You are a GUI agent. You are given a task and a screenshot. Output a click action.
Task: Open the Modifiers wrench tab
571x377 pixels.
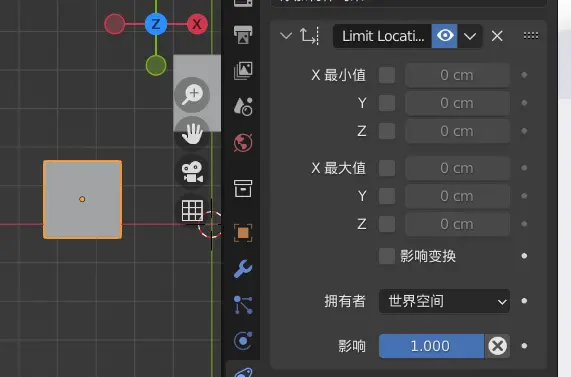[x=243, y=269]
